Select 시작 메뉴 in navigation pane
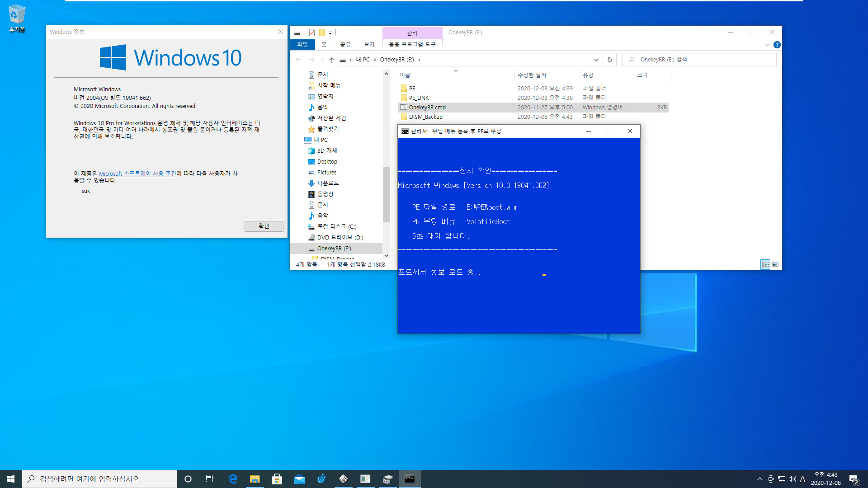Image resolution: width=868 pixels, height=488 pixels. click(x=329, y=85)
